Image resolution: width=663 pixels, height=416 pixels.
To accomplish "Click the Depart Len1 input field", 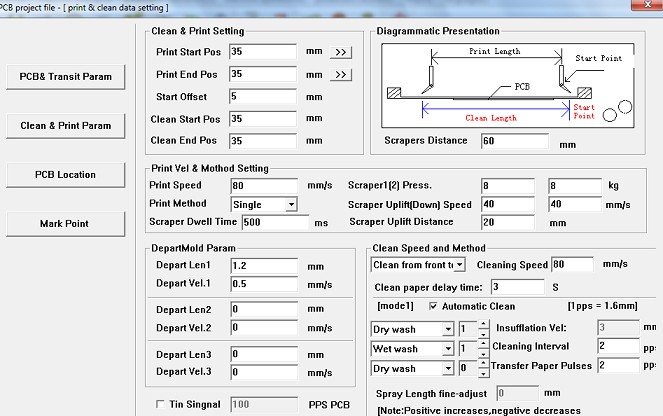I will (x=263, y=267).
